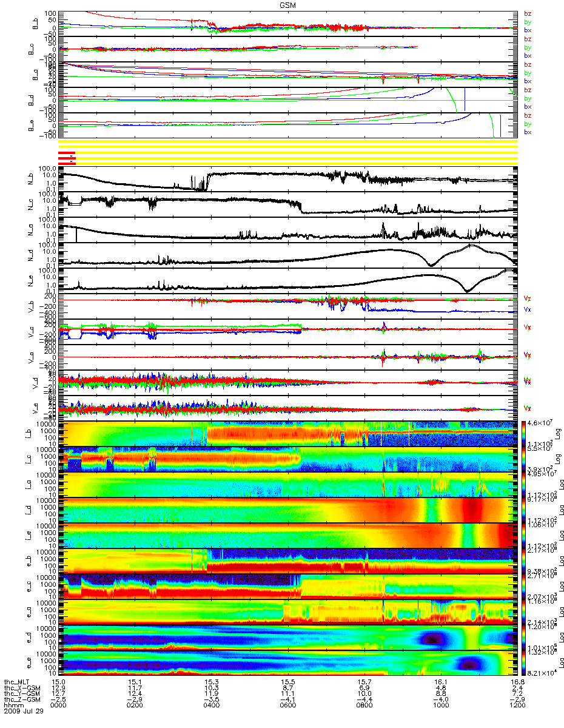
Task: Click the MLT value 15.7
Action: [364, 682]
